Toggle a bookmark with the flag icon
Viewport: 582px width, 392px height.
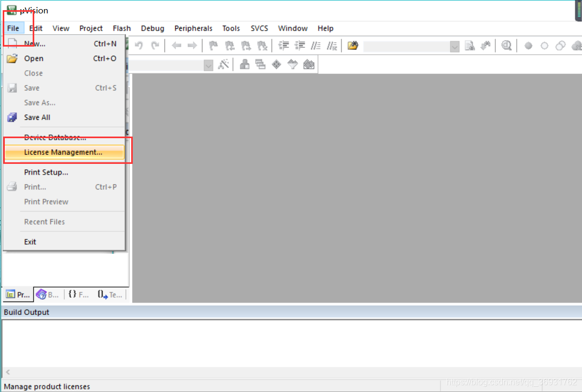pyautogui.click(x=214, y=46)
